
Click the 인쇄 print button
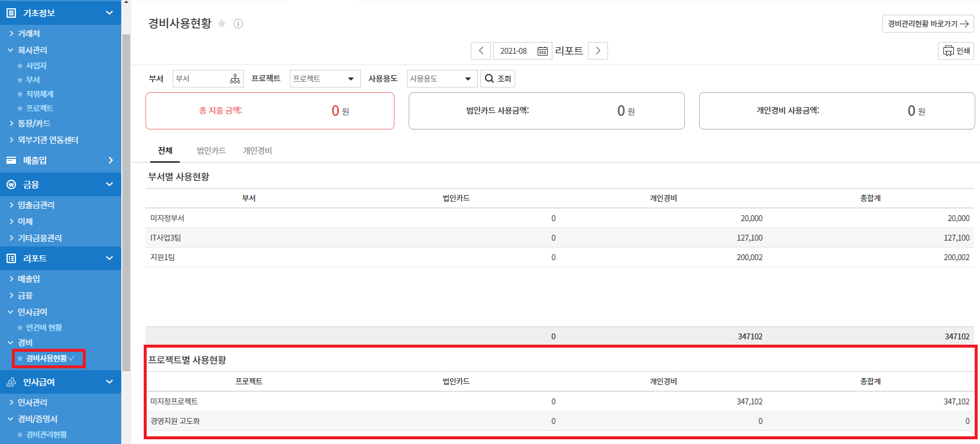[x=956, y=51]
